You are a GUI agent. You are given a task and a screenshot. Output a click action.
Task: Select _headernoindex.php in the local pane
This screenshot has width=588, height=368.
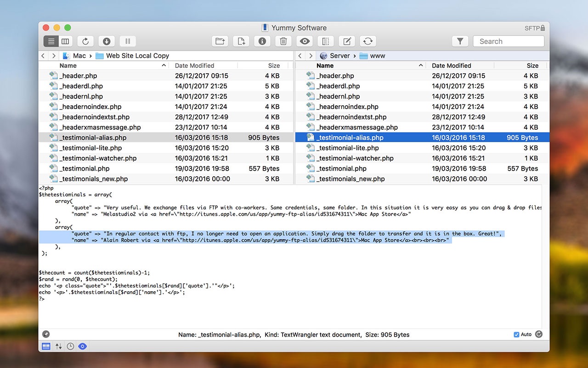pos(166,107)
